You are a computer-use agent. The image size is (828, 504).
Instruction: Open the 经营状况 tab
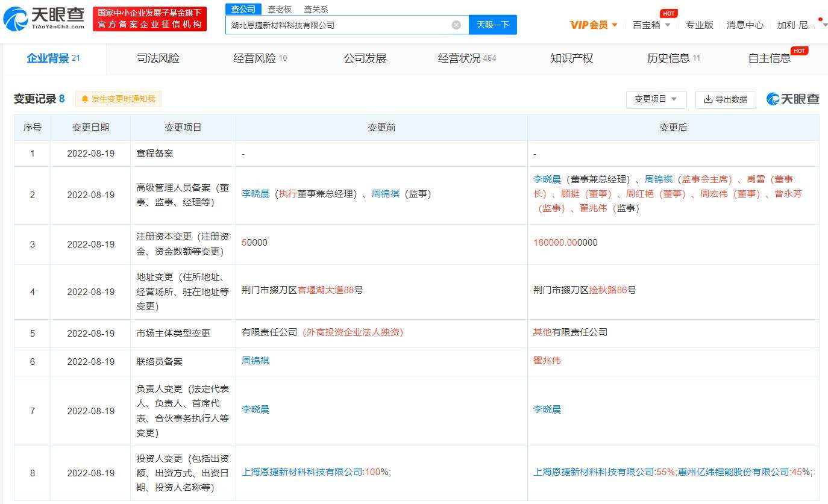tap(466, 58)
